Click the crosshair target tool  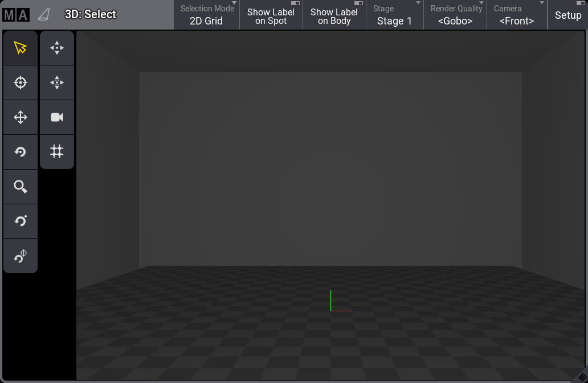[x=21, y=83]
